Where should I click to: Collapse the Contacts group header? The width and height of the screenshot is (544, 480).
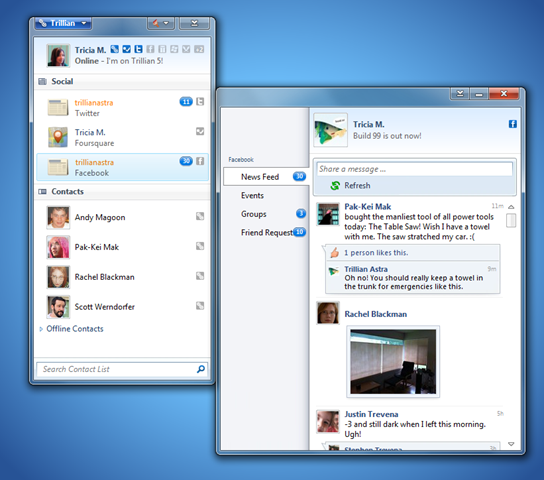122,192
